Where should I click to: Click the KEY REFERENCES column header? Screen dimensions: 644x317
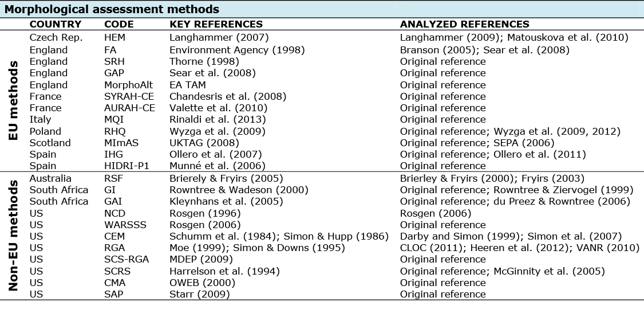(216, 25)
